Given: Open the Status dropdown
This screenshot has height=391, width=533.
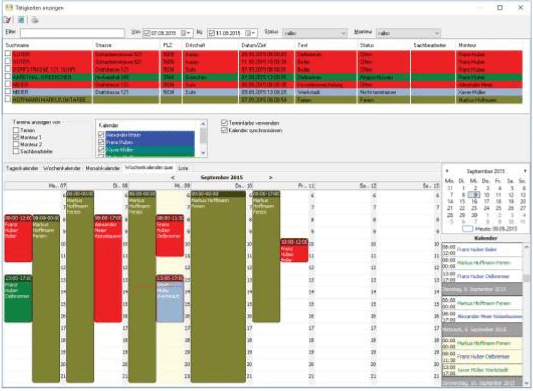Looking at the screenshot, I should pyautogui.click(x=343, y=33).
